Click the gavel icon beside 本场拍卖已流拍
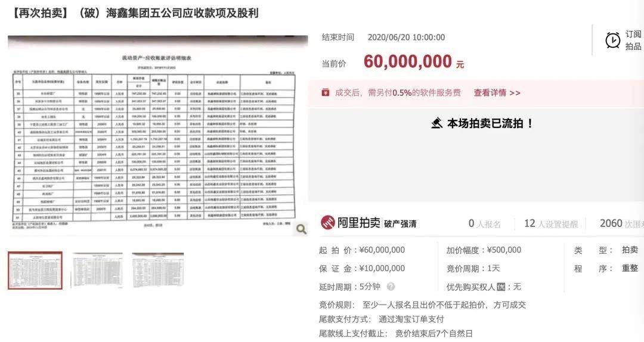This screenshot has height=342, width=644. 437,123
